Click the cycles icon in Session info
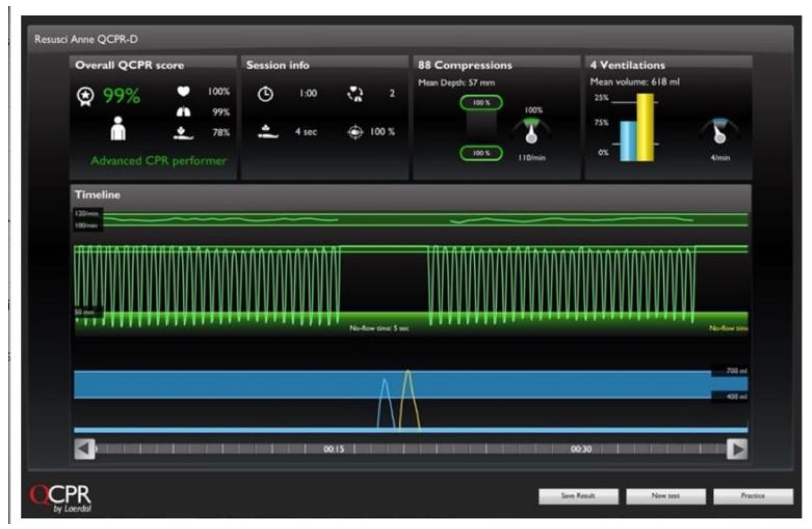The image size is (812, 529). (355, 94)
